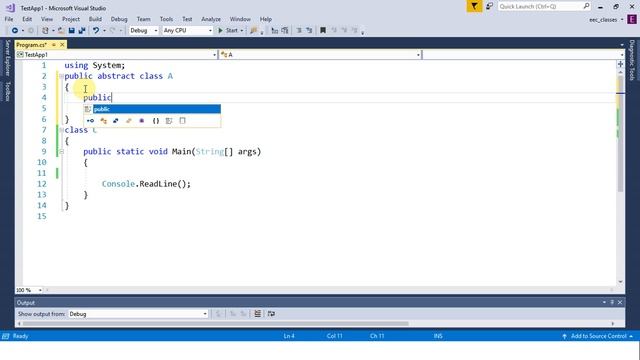This screenshot has width=640, height=360.
Task: Toggle the properties filter in IntelliSense
Action: (x=90, y=121)
